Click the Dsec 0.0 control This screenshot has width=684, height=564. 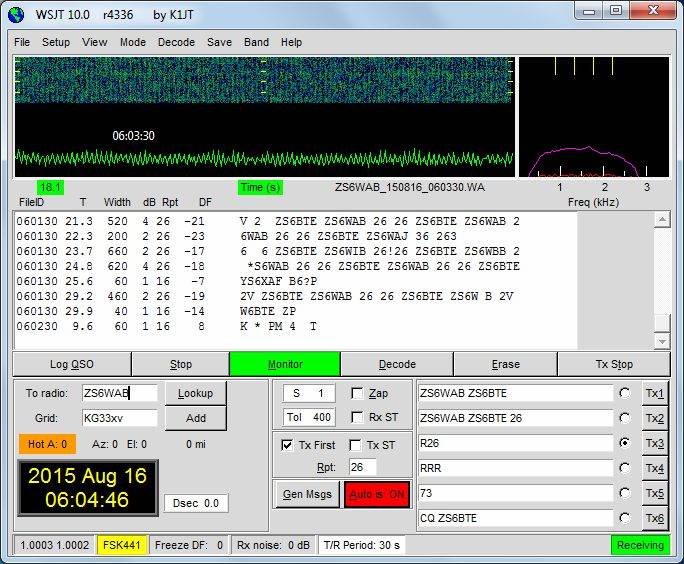coord(196,503)
